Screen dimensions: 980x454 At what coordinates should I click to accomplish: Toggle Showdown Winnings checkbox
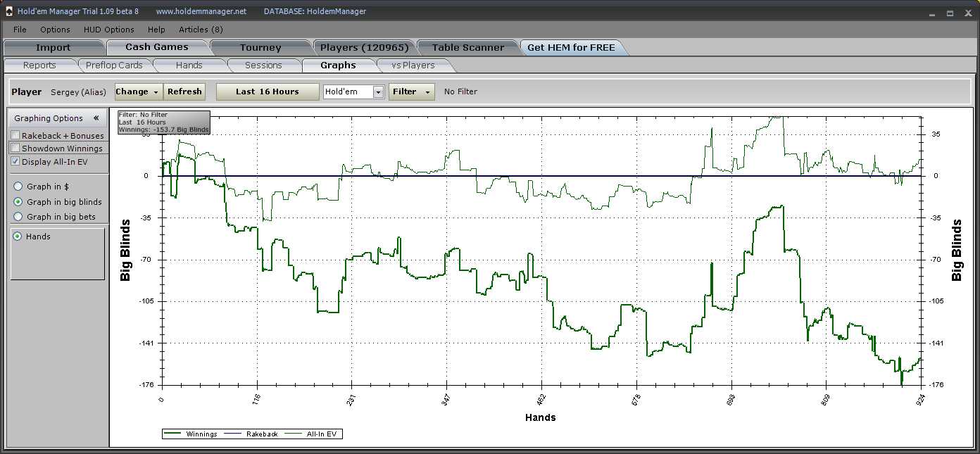(15, 149)
